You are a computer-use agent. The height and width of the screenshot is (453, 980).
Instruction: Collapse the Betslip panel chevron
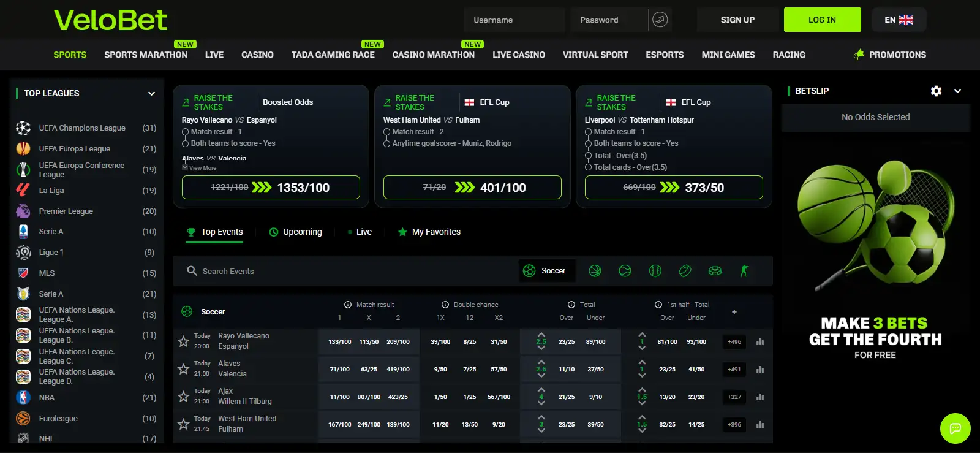[x=957, y=91]
